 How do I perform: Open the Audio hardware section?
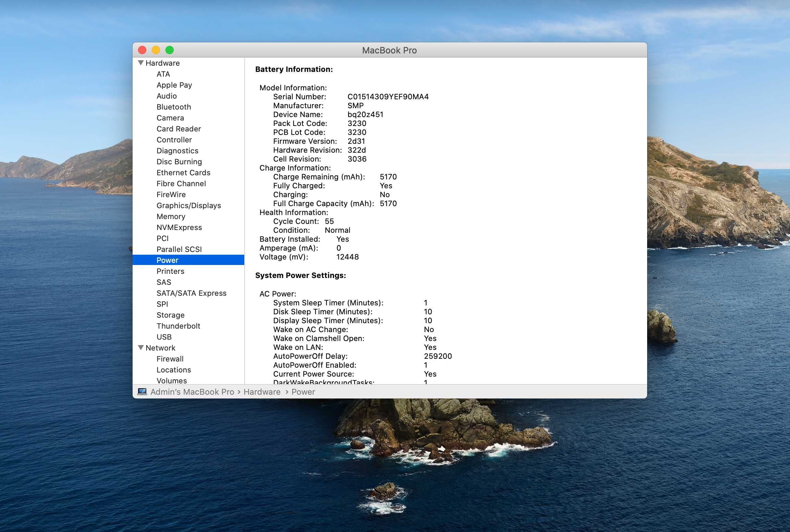(166, 96)
